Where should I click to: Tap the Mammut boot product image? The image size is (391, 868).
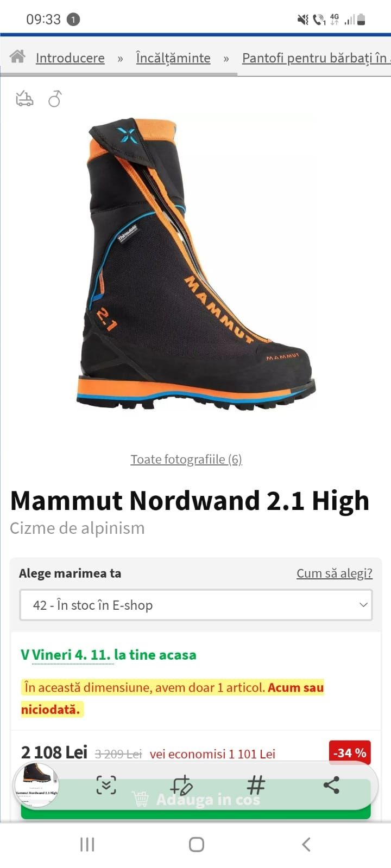coord(195,264)
